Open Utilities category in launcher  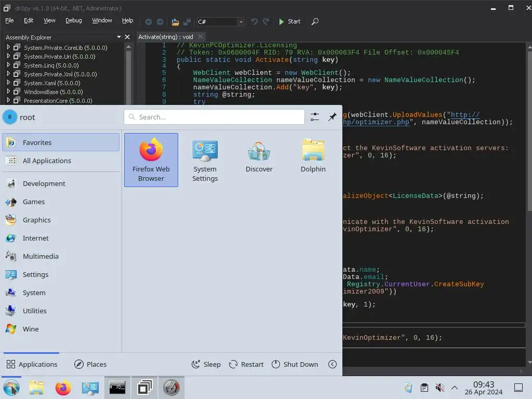tap(61, 311)
